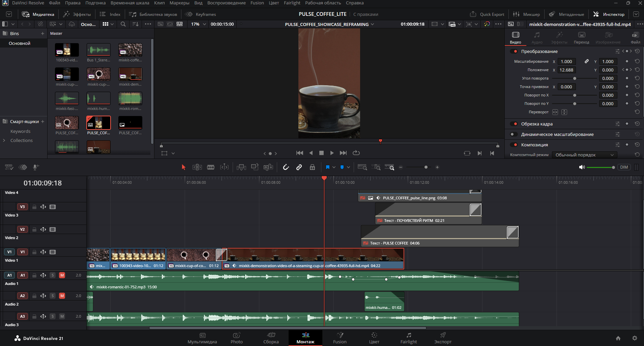Screen dimensions: 644x346
Task: Play the timeline forward
Action: coord(332,153)
